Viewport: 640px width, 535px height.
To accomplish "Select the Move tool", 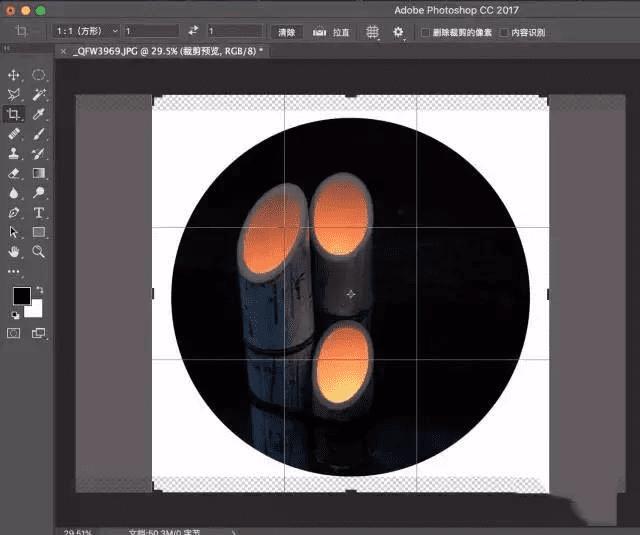I will pyautogui.click(x=14, y=75).
